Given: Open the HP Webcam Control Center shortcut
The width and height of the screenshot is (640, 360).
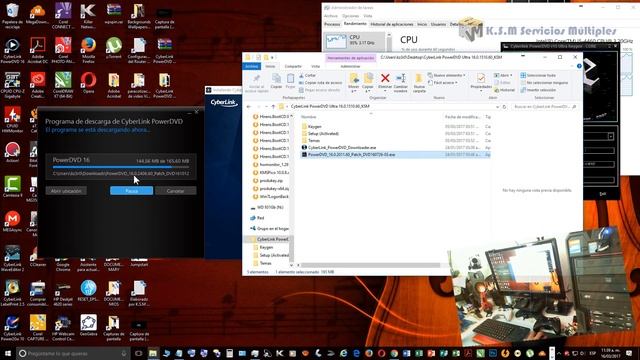Looking at the screenshot, I should 63,328.
